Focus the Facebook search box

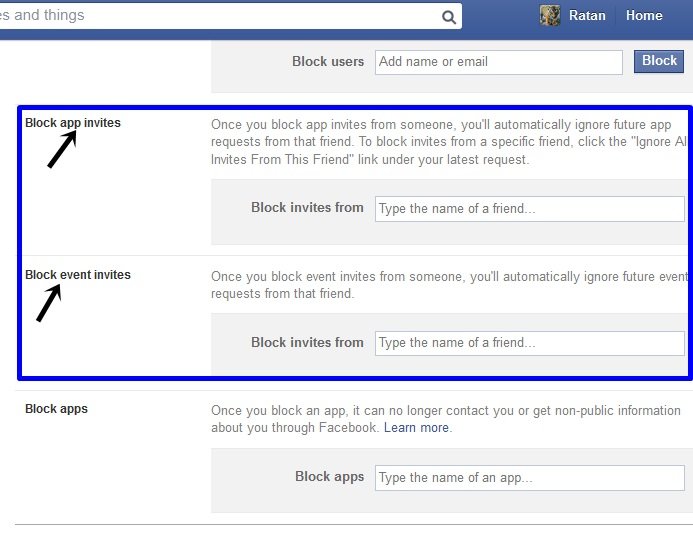(230, 16)
